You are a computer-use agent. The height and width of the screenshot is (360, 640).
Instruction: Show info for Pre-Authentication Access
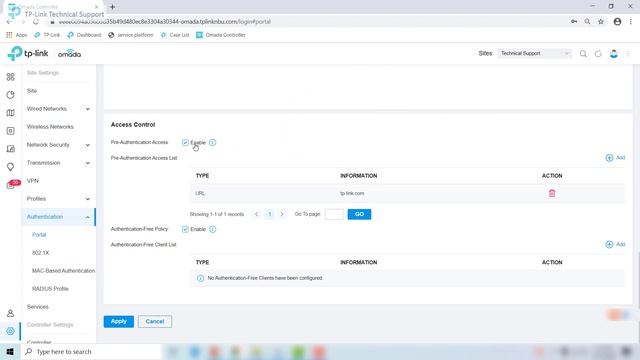(213, 142)
